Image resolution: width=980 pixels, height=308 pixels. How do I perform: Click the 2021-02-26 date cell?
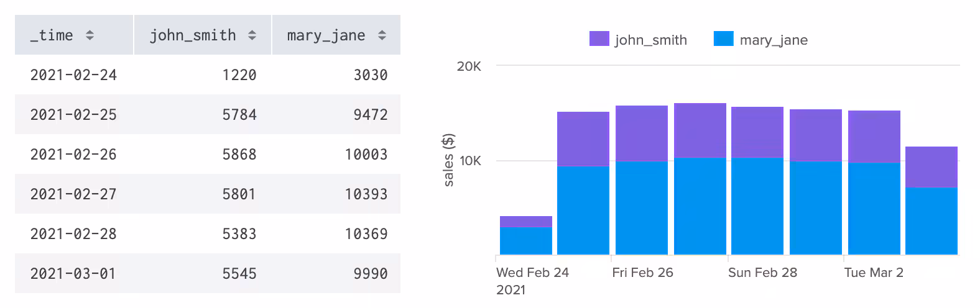click(x=73, y=155)
